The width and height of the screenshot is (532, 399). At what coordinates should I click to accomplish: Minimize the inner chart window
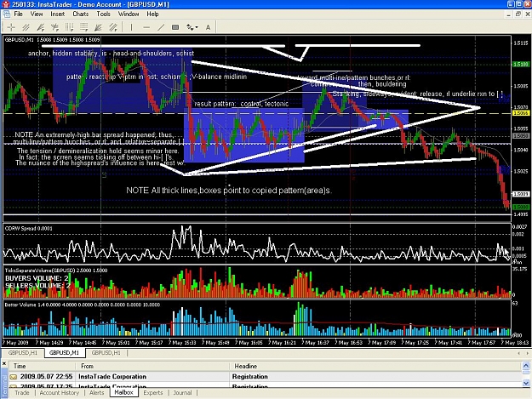tap(508, 14)
